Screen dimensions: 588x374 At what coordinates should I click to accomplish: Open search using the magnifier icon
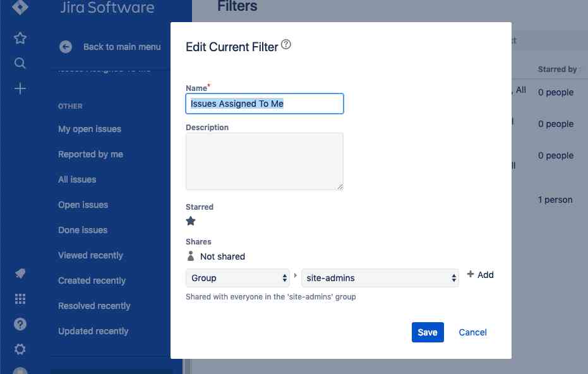(x=20, y=63)
